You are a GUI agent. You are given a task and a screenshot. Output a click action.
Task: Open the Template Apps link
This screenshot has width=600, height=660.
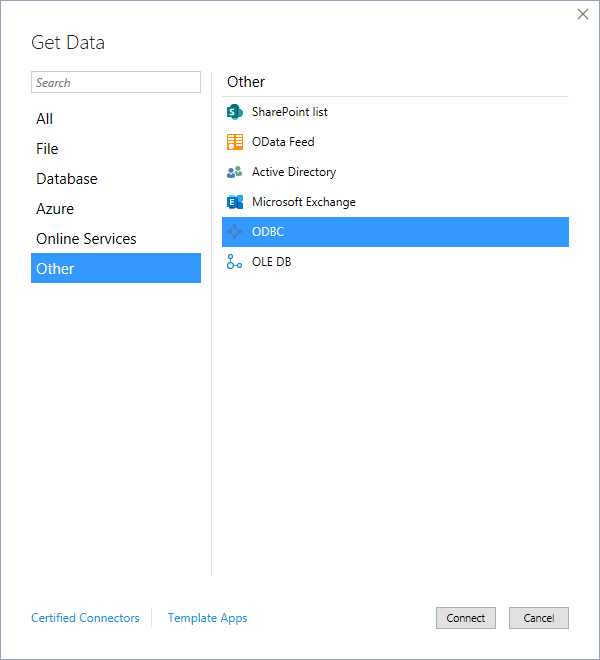coord(207,618)
